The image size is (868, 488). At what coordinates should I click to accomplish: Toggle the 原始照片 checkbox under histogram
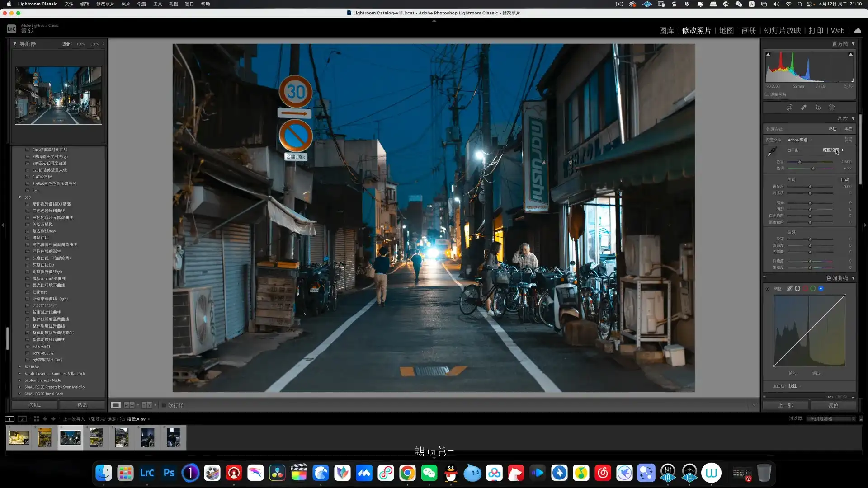[767, 94]
